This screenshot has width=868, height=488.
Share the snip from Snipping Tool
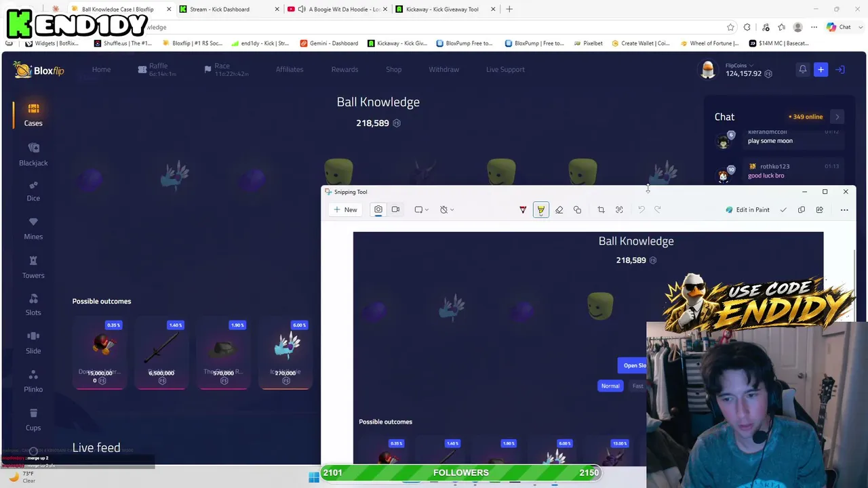pos(819,210)
